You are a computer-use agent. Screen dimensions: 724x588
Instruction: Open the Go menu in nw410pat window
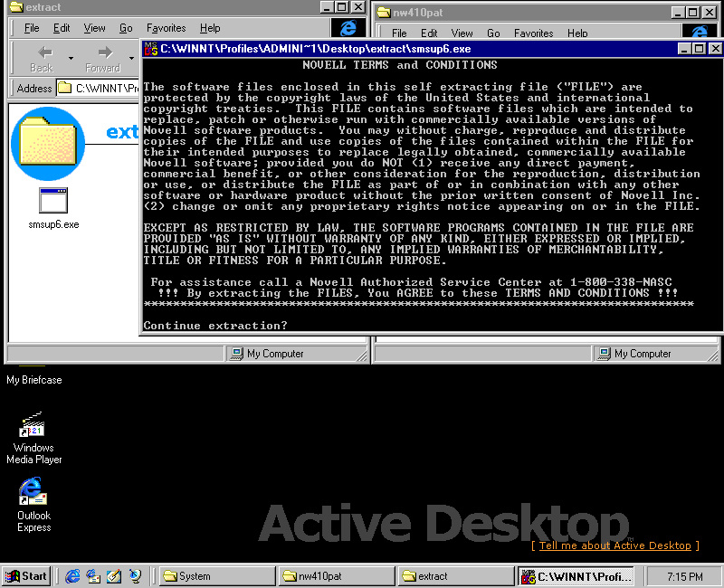coord(493,33)
